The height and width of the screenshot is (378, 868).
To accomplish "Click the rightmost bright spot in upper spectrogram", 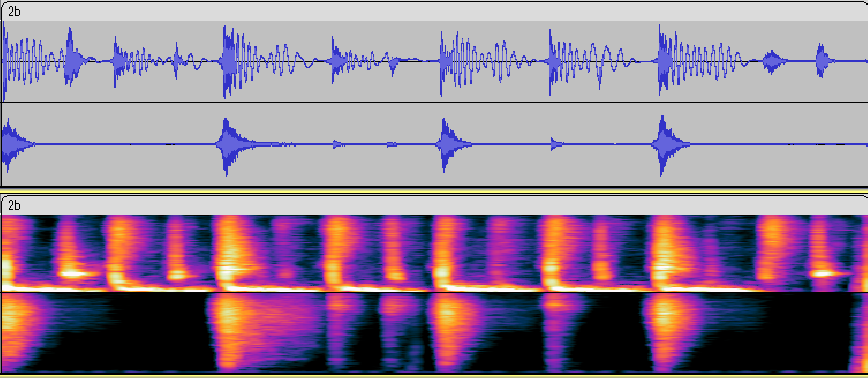I will click(822, 274).
